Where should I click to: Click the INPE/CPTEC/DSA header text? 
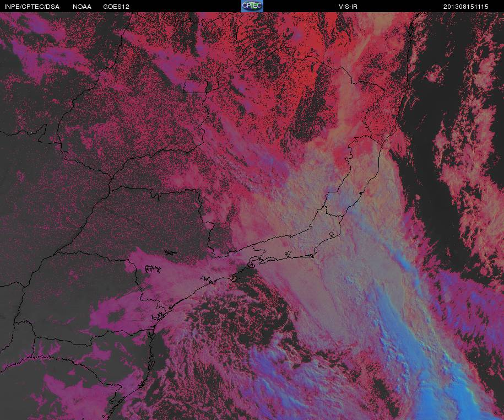click(x=32, y=7)
